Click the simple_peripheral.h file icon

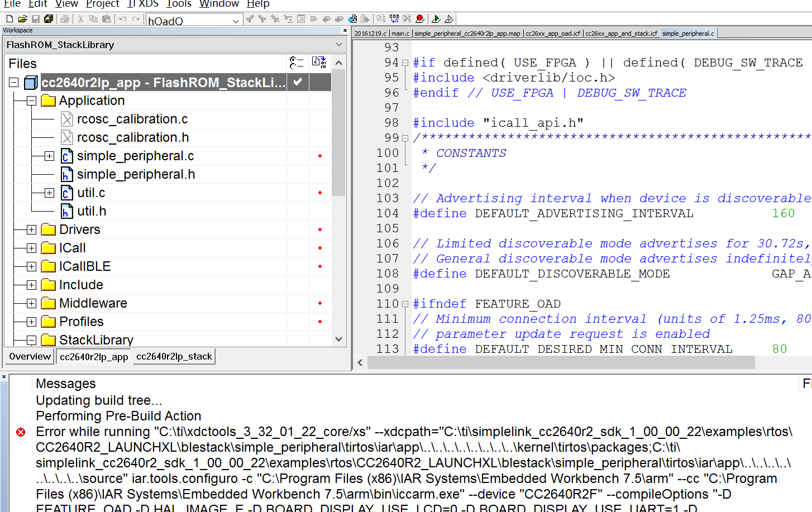pos(66,174)
